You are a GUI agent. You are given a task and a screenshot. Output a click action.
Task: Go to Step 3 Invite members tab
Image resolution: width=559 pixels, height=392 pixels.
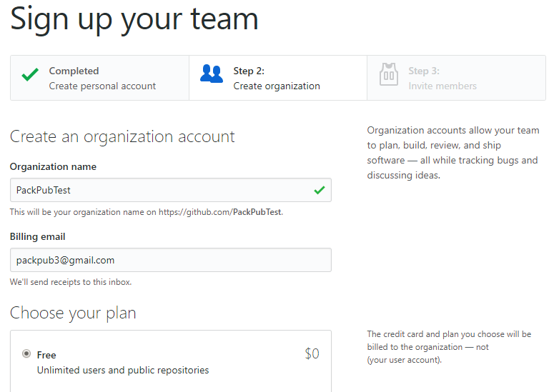click(456, 78)
